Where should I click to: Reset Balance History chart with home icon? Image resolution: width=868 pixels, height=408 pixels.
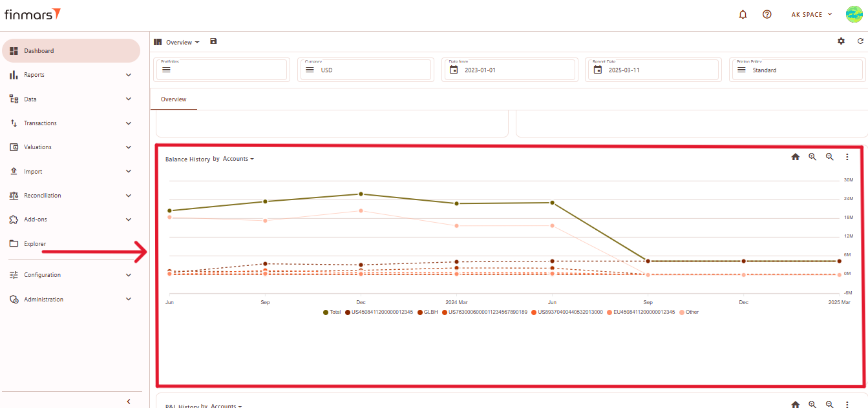[796, 157]
